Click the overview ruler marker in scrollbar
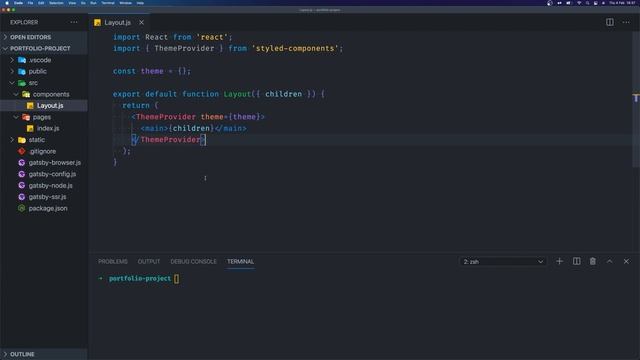This screenshot has height=360, width=640. [636, 98]
